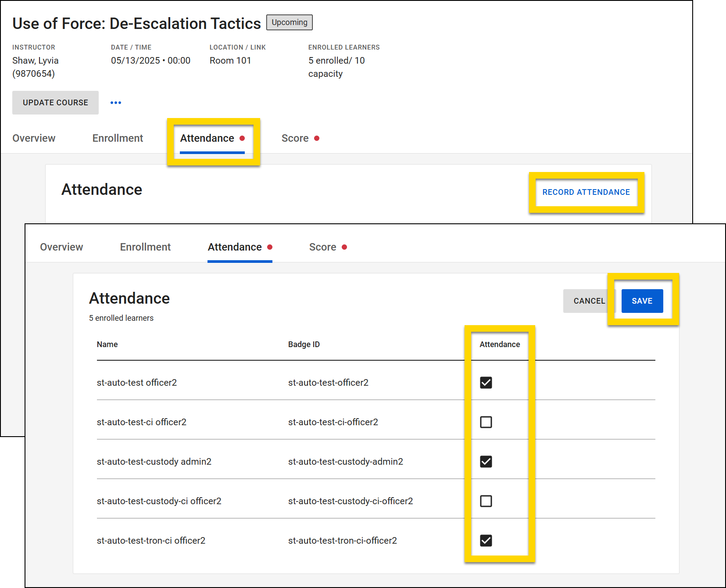
Task: Switch to the Overview tab in top panel
Action: coord(34,138)
